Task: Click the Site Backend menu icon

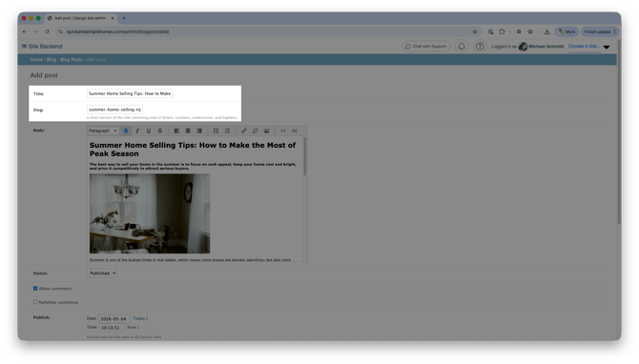Action: tap(24, 47)
